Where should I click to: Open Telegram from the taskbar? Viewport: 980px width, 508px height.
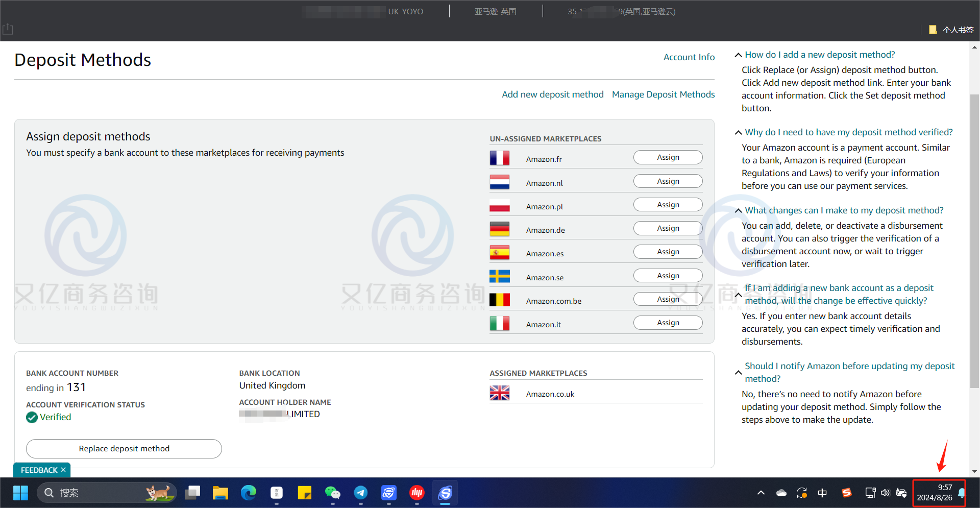pyautogui.click(x=361, y=493)
